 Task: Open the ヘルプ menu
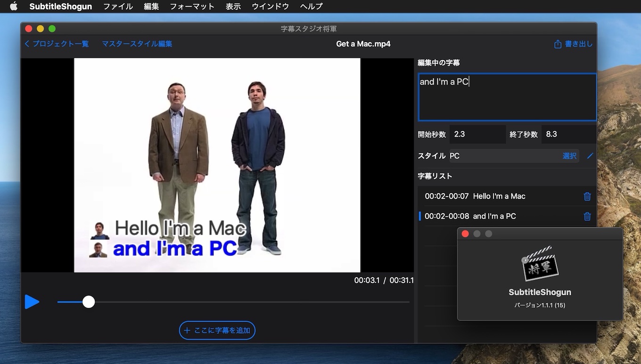pos(312,6)
